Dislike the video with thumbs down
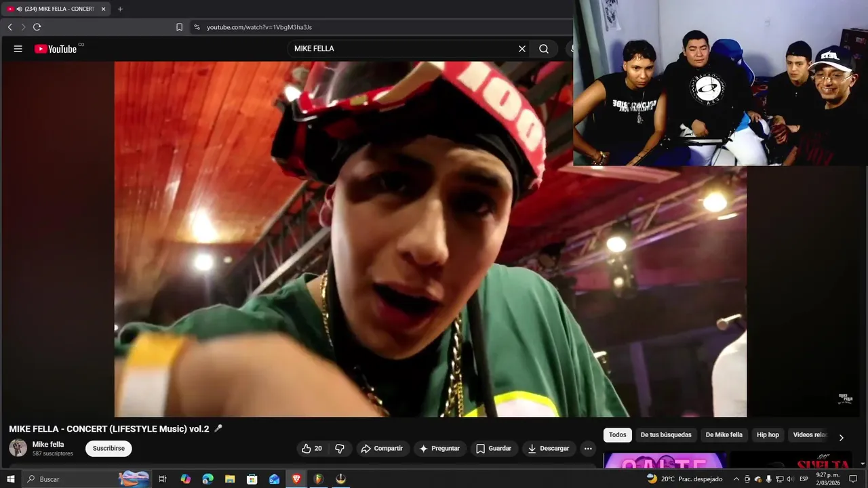 pyautogui.click(x=340, y=448)
